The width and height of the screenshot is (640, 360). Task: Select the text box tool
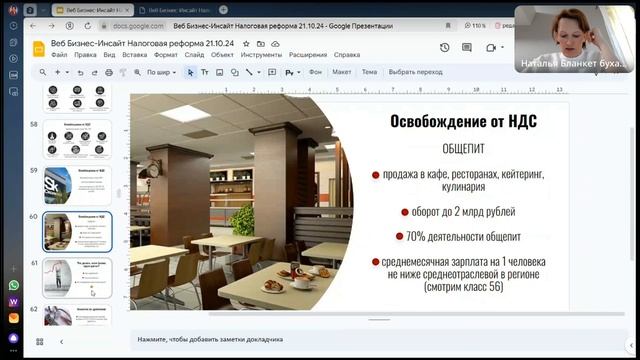point(205,72)
